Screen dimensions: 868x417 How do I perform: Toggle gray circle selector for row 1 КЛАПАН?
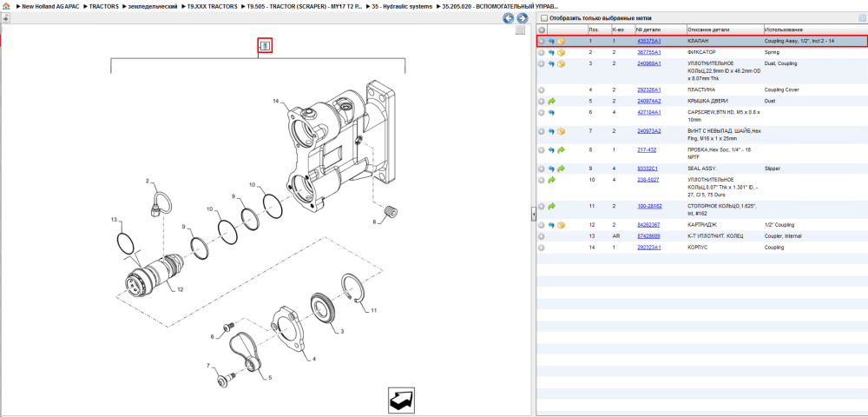(542, 41)
